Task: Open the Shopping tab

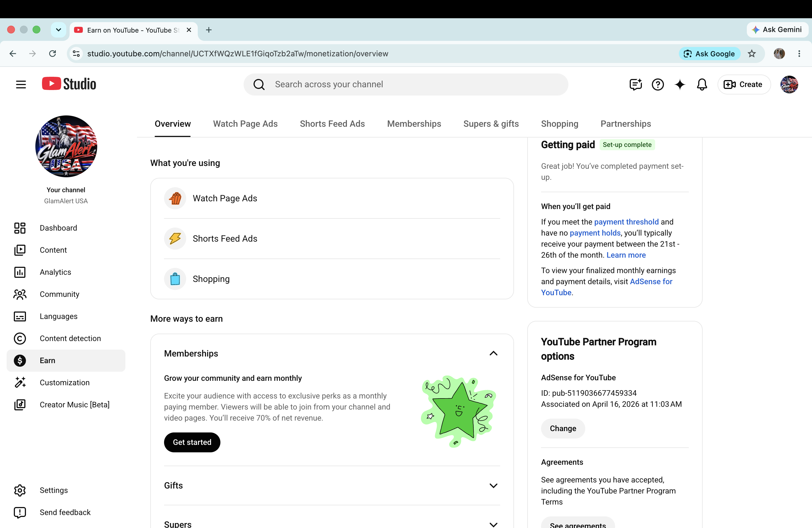Action: pyautogui.click(x=560, y=123)
